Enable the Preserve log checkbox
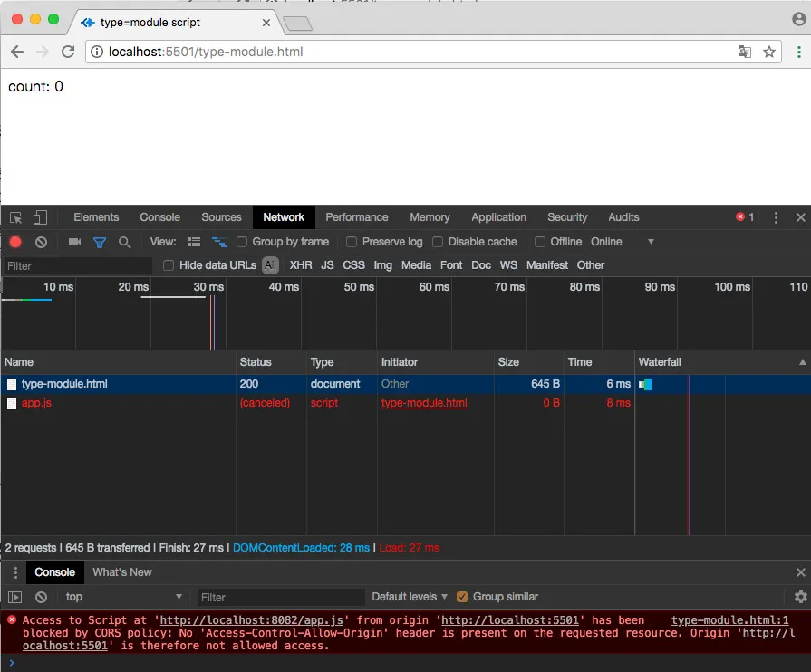Image resolution: width=811 pixels, height=672 pixels. coord(353,242)
